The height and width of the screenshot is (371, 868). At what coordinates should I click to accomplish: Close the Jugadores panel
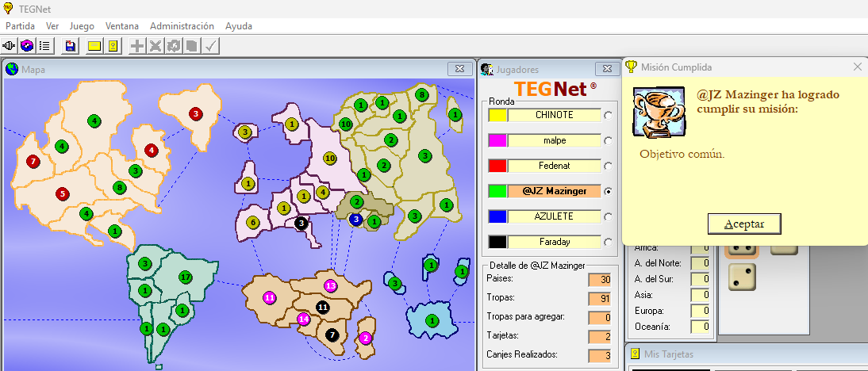click(x=607, y=69)
